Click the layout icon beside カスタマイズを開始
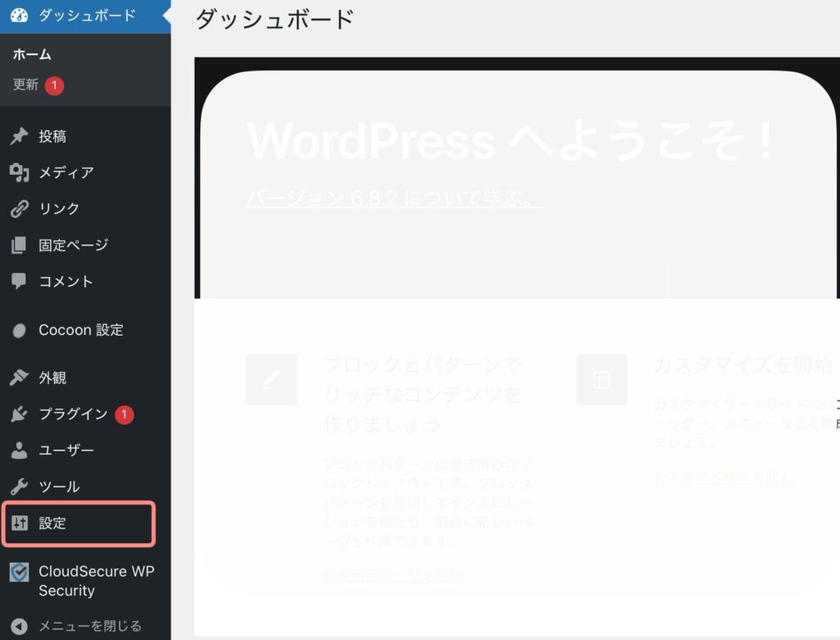 pos(601,380)
